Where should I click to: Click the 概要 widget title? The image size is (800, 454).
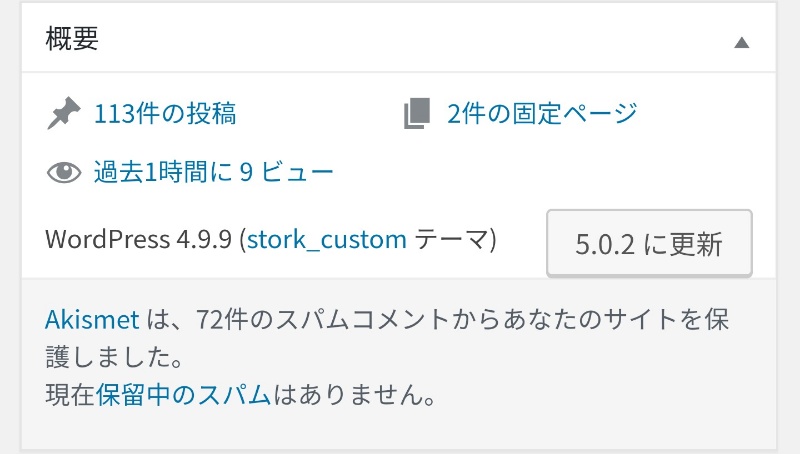click(72, 40)
